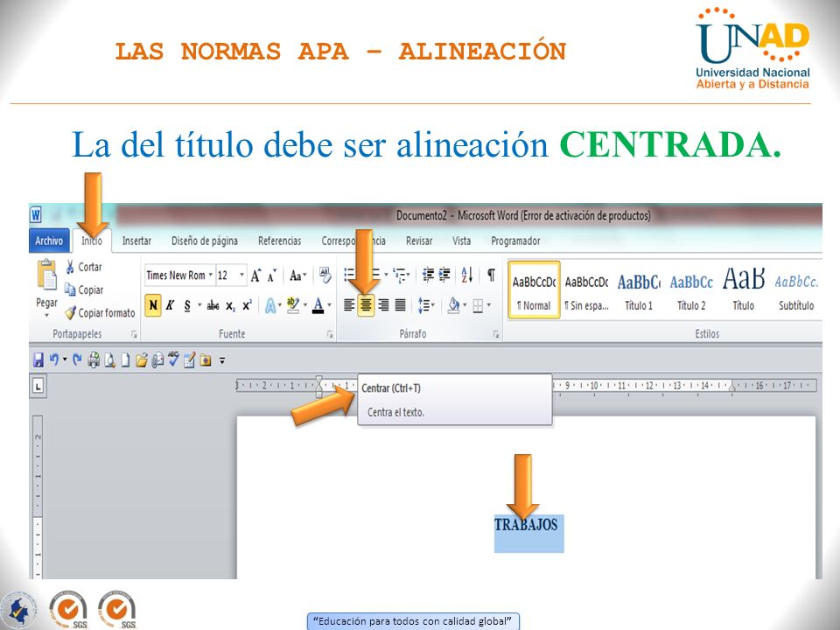Click the clear formatting eraser icon
Screen dimensions: 840x630
point(325,275)
